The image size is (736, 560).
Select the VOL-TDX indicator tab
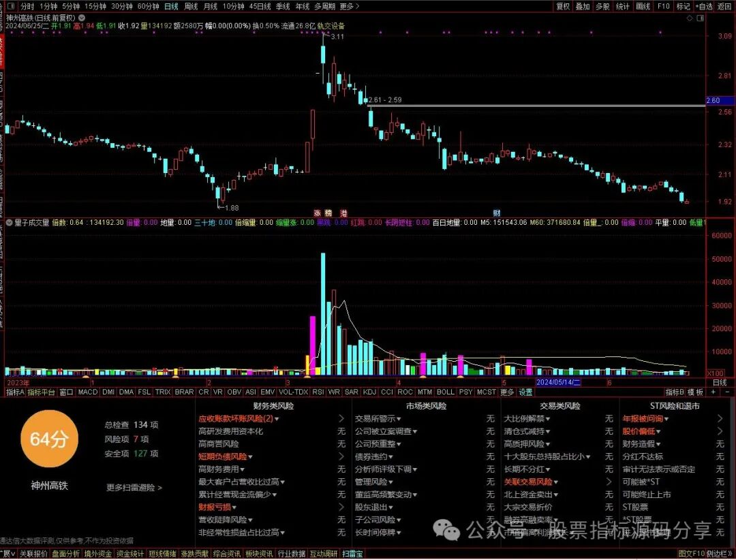tap(293, 392)
